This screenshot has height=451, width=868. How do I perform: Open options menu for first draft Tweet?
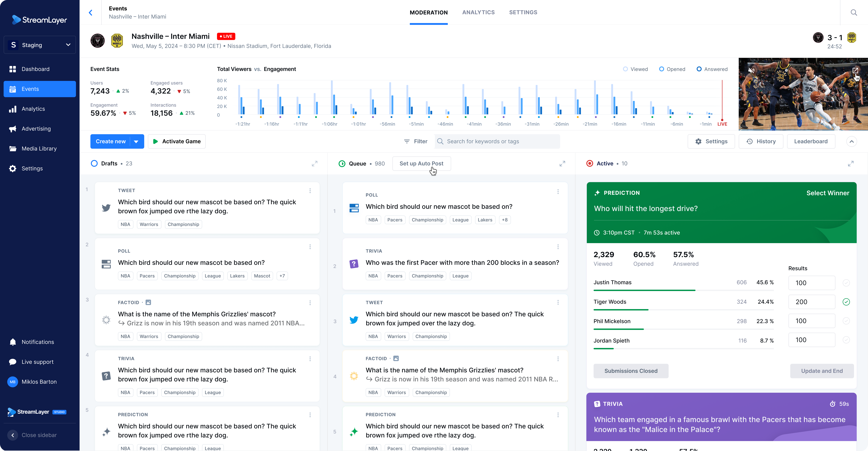coord(310,191)
